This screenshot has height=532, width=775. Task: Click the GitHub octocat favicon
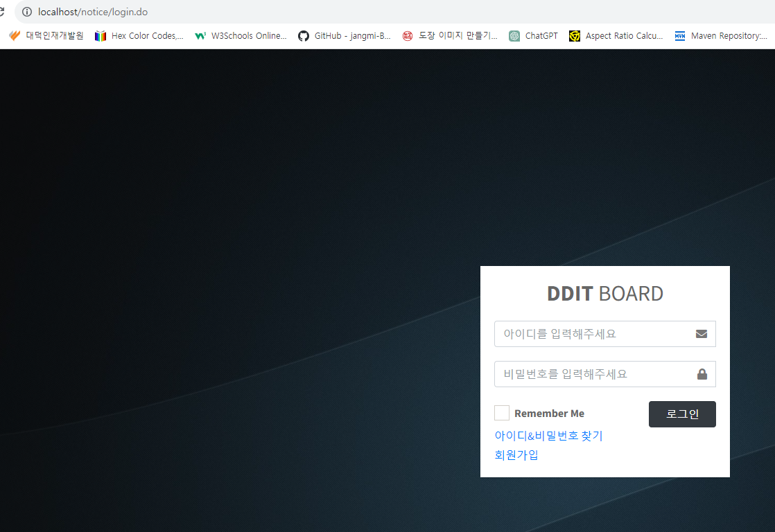[x=304, y=35]
